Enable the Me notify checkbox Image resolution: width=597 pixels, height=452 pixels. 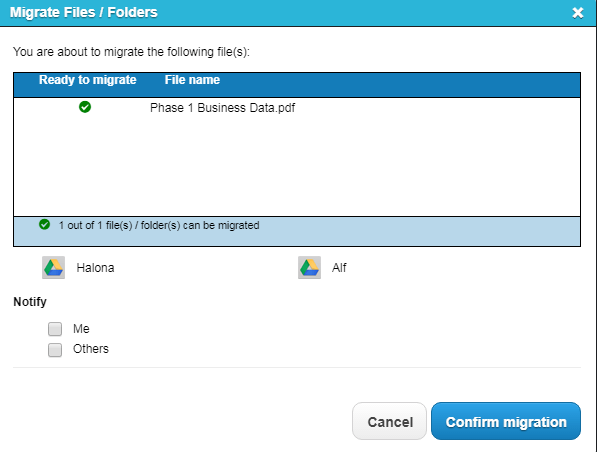tap(55, 329)
